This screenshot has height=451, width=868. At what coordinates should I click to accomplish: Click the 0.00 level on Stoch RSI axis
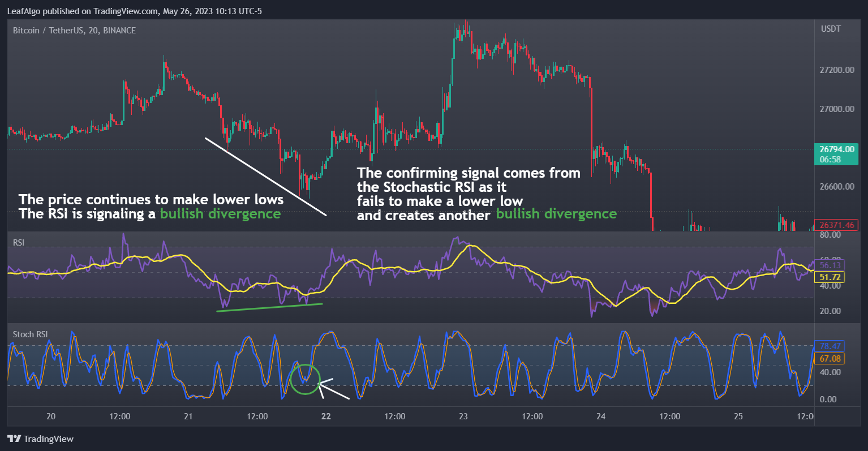click(x=828, y=400)
